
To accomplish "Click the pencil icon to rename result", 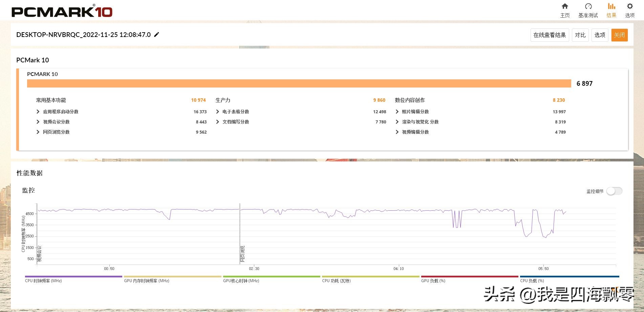I will point(156,35).
